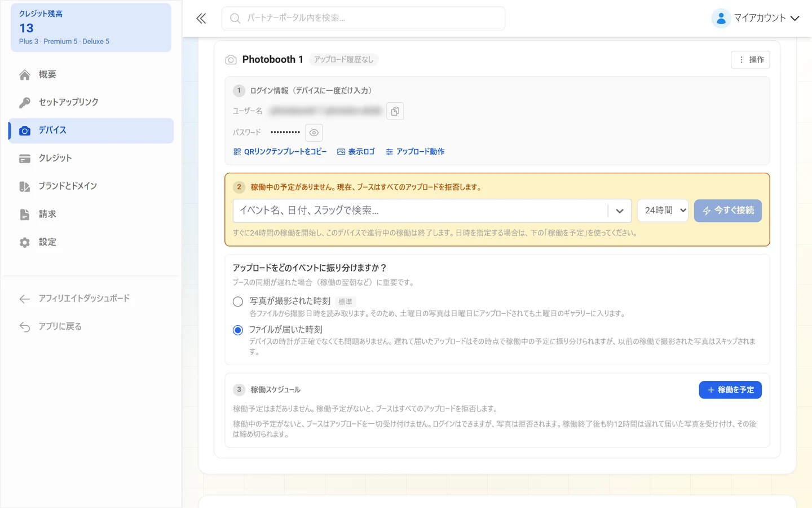Click the ブランドとドメイン icon
The height and width of the screenshot is (508, 812).
(25, 186)
